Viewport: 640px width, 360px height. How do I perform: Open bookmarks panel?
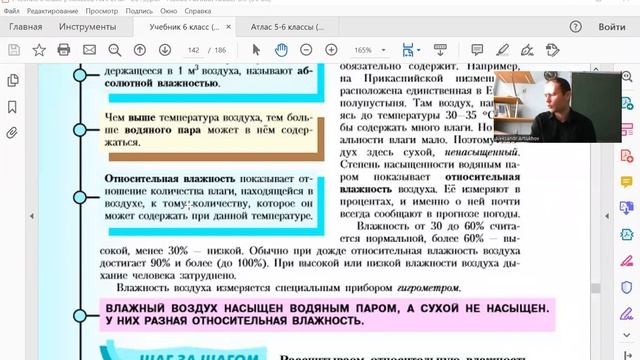coord(12,107)
